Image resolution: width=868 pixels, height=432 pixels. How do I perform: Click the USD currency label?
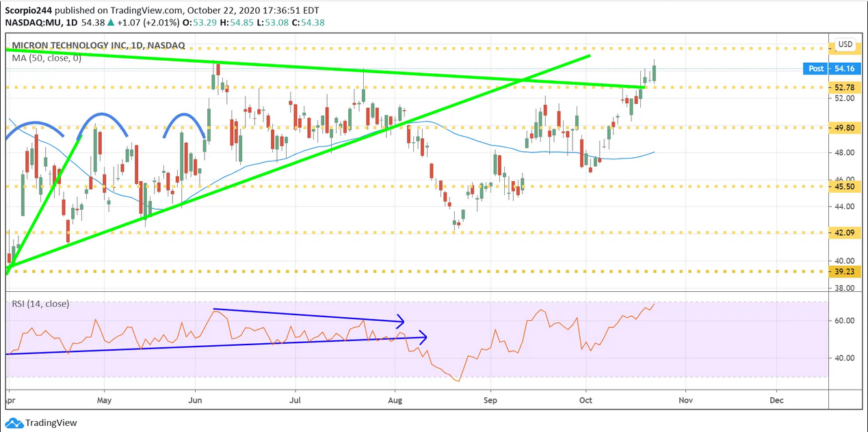click(x=845, y=44)
